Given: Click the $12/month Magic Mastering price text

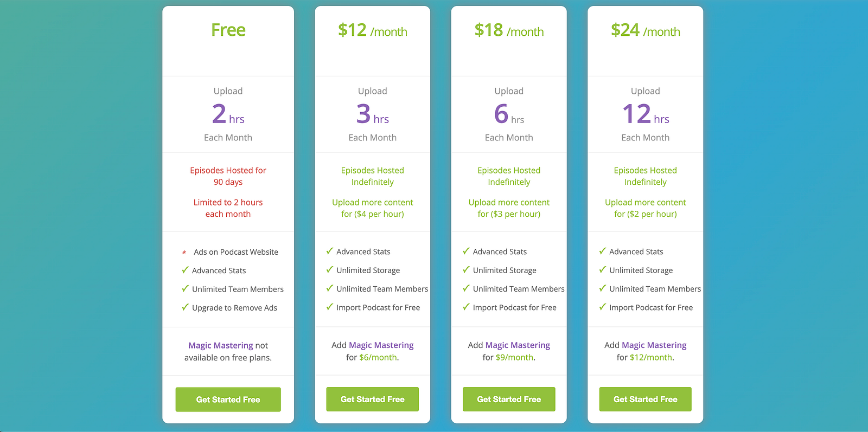Looking at the screenshot, I should coord(651,358).
